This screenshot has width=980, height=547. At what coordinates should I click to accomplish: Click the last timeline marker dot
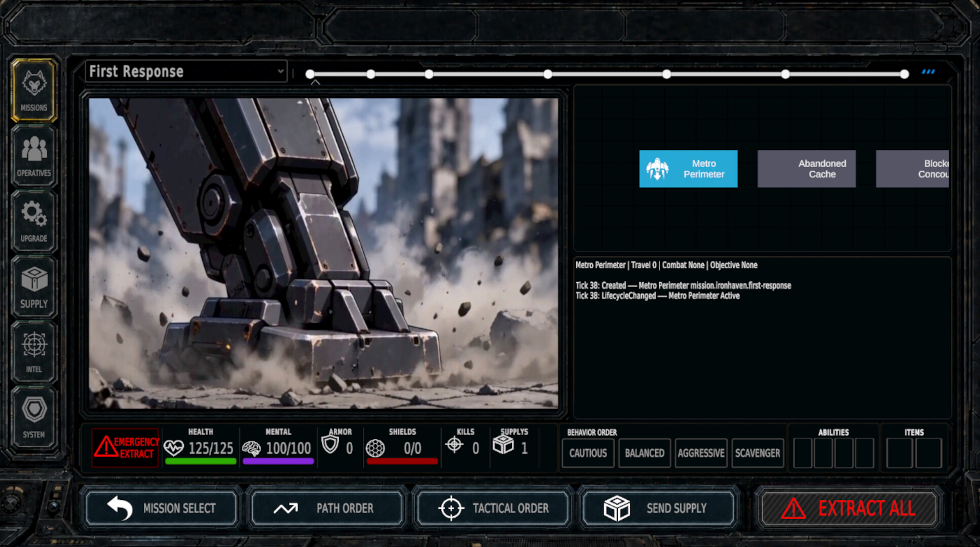(x=904, y=74)
